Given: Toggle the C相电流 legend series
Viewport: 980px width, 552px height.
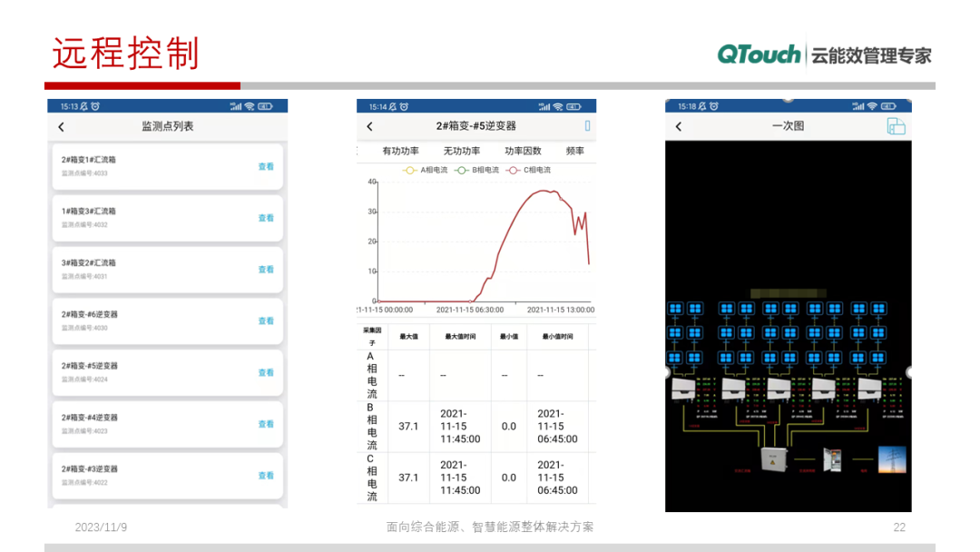Looking at the screenshot, I should pyautogui.click(x=529, y=170).
